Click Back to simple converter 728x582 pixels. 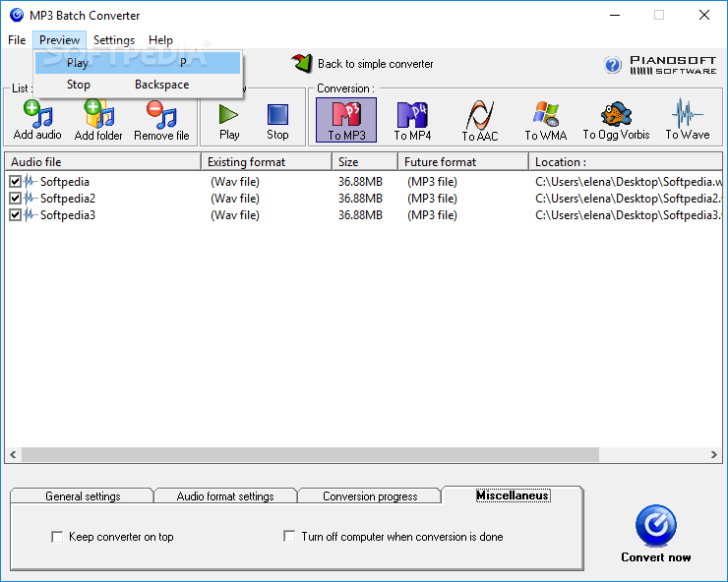click(363, 64)
